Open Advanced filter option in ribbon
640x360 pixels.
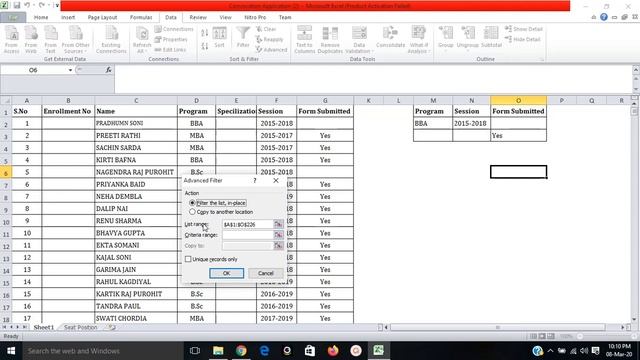pos(271,49)
